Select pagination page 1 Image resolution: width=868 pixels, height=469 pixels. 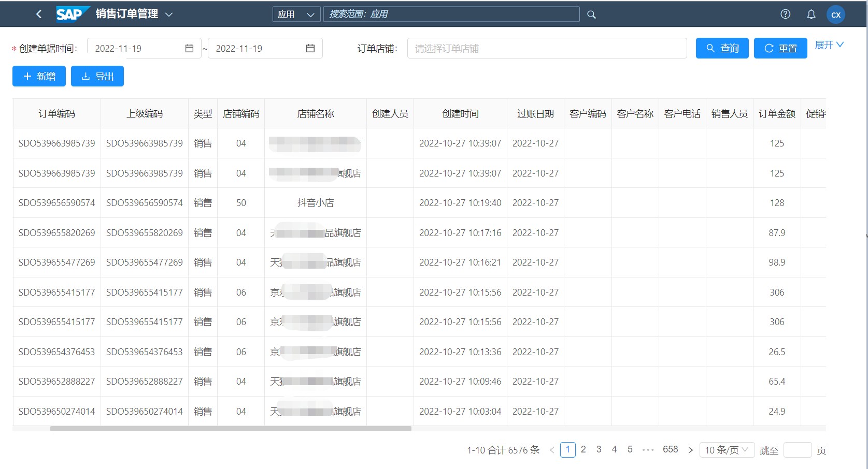568,449
